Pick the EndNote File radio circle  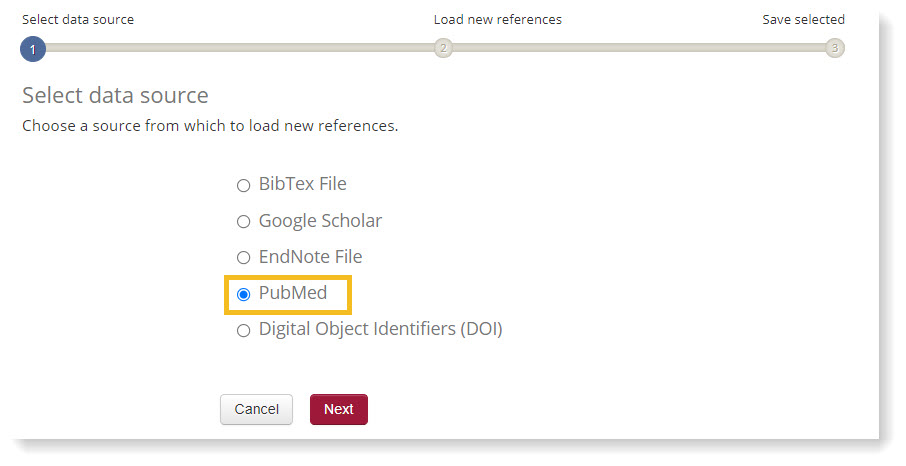pos(243,258)
